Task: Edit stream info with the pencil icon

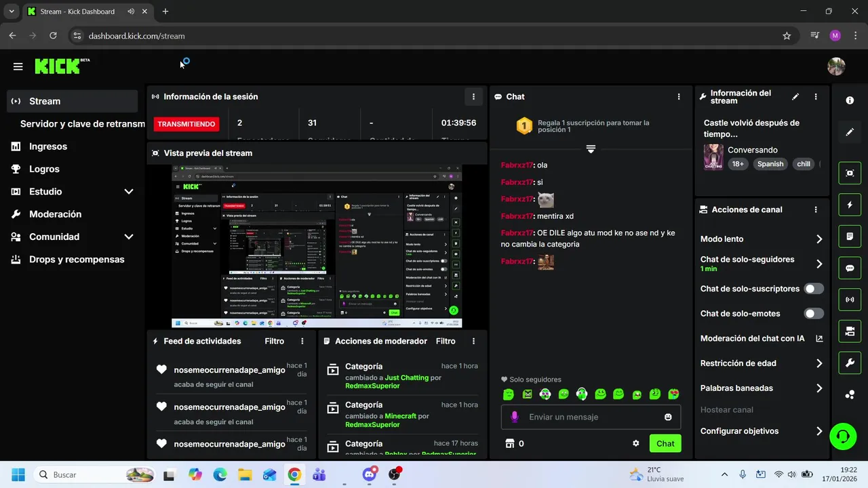Action: pyautogui.click(x=795, y=97)
